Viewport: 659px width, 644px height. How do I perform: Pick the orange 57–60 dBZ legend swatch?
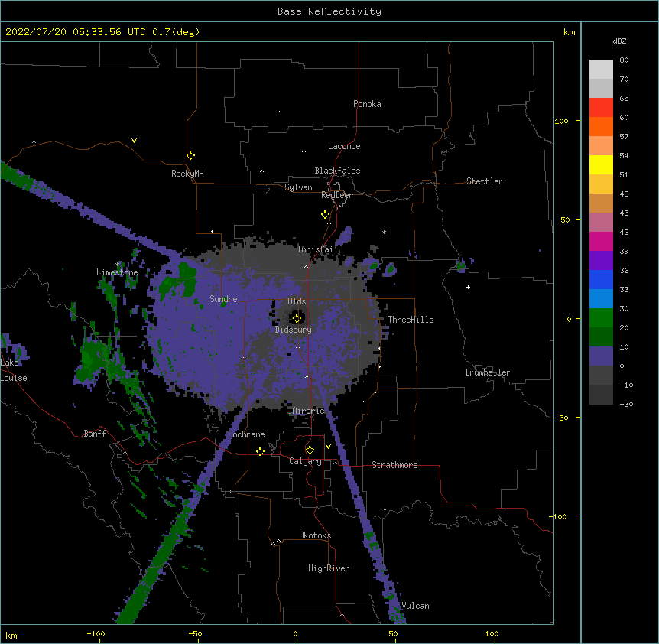(601, 127)
